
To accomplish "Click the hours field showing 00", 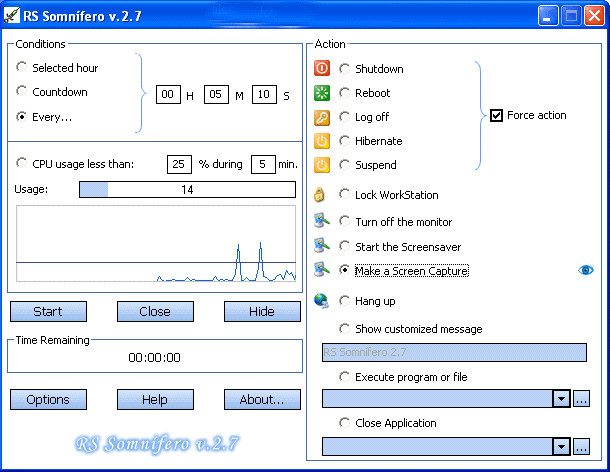I will [x=168, y=94].
